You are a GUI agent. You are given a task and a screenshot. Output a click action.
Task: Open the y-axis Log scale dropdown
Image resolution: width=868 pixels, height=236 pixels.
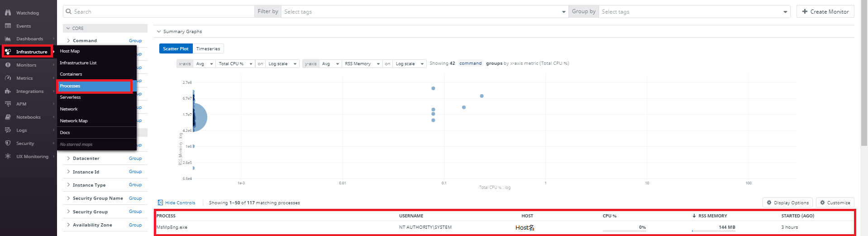pos(410,64)
